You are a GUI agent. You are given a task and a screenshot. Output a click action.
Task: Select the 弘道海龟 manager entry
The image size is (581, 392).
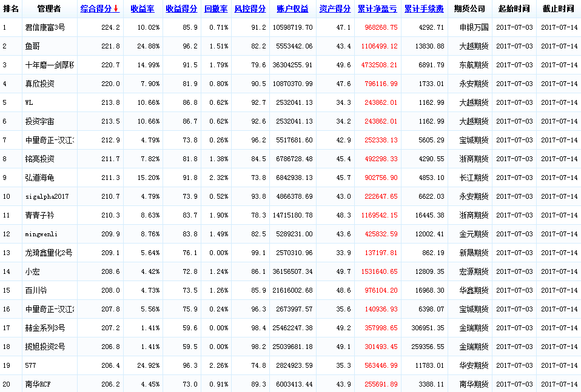point(39,178)
